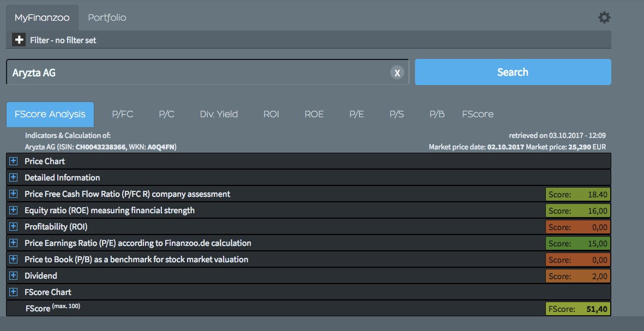644x331 pixels.
Task: Click the plus icon beside FScore Chart
Action: (x=13, y=292)
